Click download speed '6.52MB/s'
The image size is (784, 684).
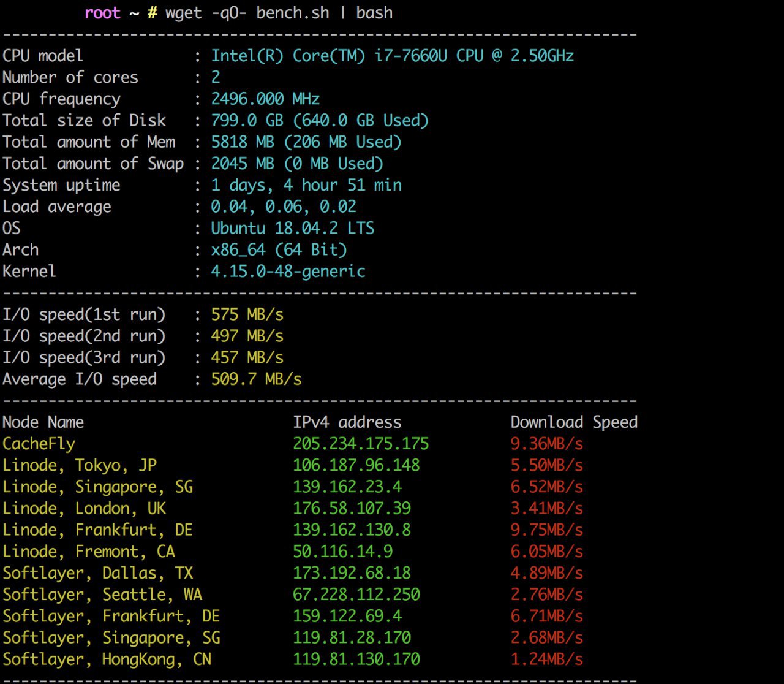pyautogui.click(x=547, y=487)
